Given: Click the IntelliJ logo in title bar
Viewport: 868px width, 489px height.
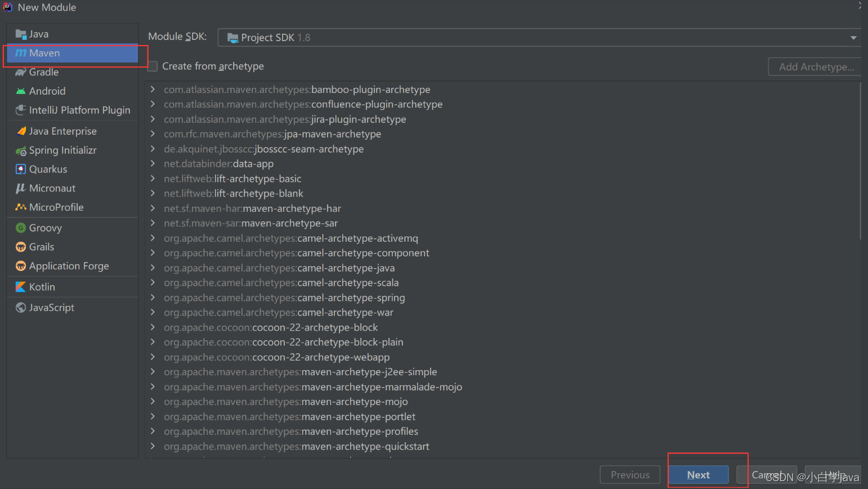Looking at the screenshot, I should [x=8, y=7].
